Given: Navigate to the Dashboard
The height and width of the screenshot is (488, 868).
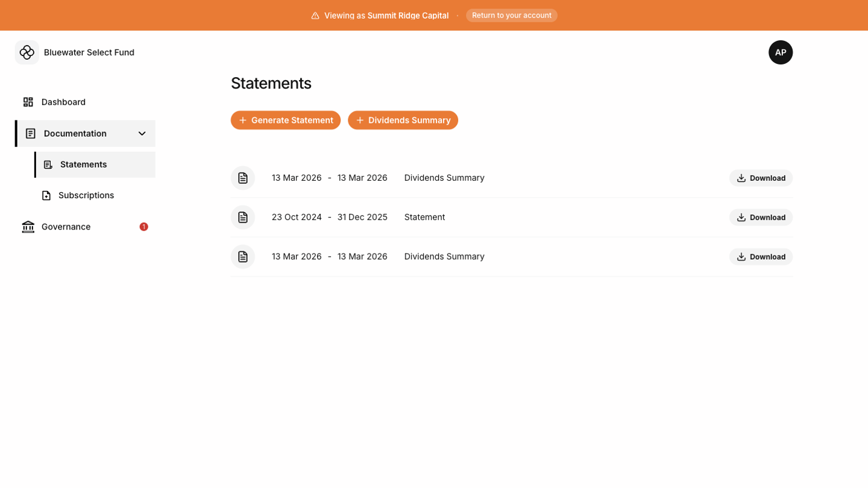Looking at the screenshot, I should 63,102.
